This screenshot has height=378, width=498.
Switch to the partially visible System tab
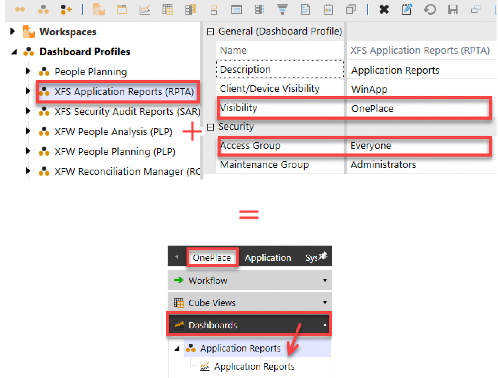(x=311, y=258)
